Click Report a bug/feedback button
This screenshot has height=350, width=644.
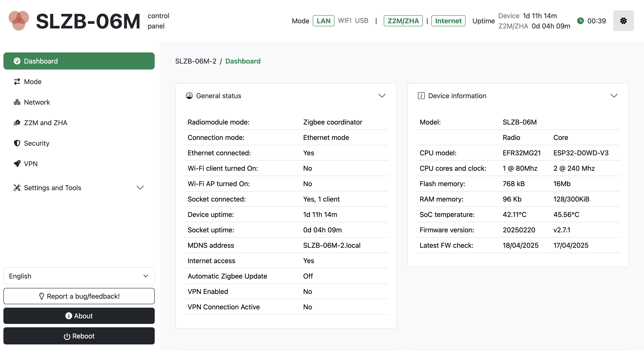pyautogui.click(x=79, y=296)
